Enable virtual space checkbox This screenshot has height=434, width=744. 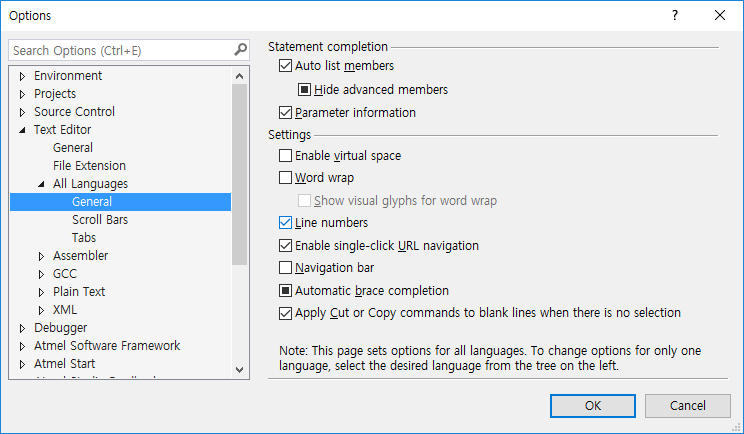(x=286, y=156)
